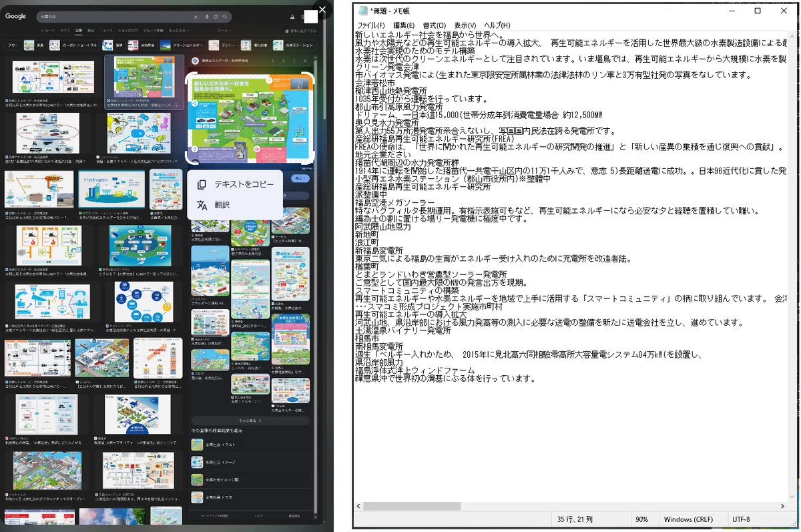Click the magnifier search submit icon
Screen dimensions: 801x532
pyautogui.click(x=225, y=17)
